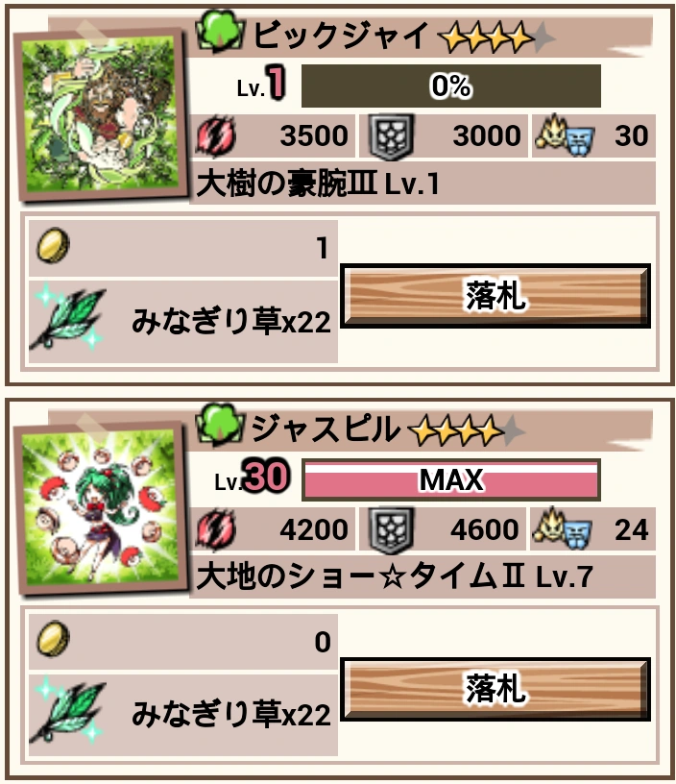Tap the attack icon next to 4200
This screenshot has width=676, height=784.
coord(216,529)
